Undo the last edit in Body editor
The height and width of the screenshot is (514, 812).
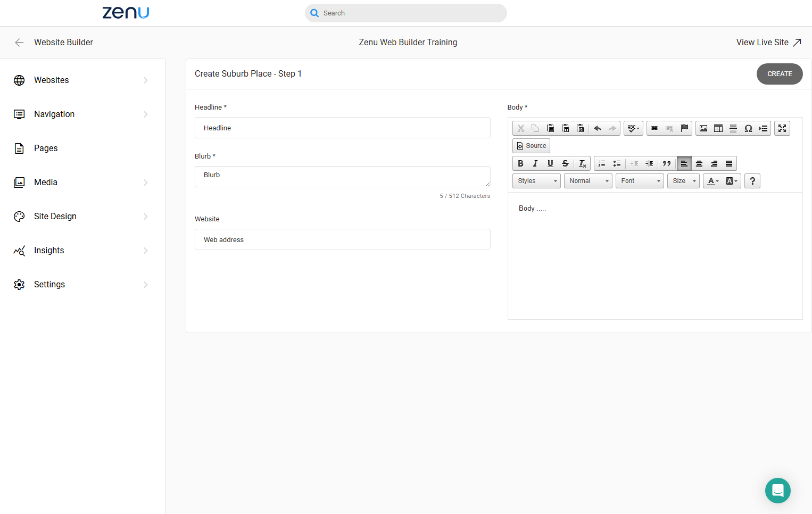click(x=598, y=128)
